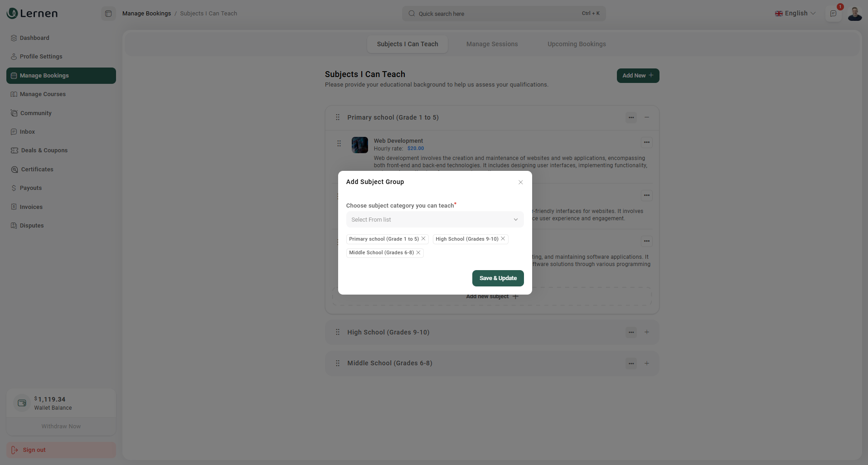
Task: Click the Sign out link
Action: [34, 450]
